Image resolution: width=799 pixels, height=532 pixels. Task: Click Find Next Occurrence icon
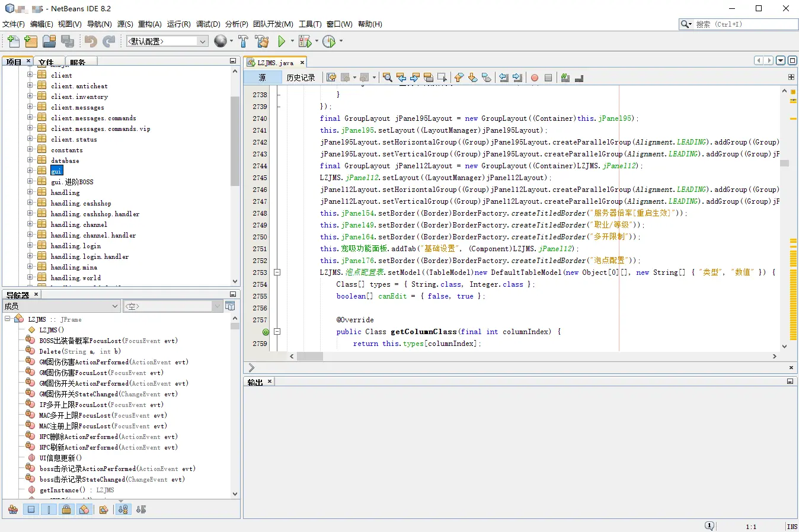[x=415, y=78]
